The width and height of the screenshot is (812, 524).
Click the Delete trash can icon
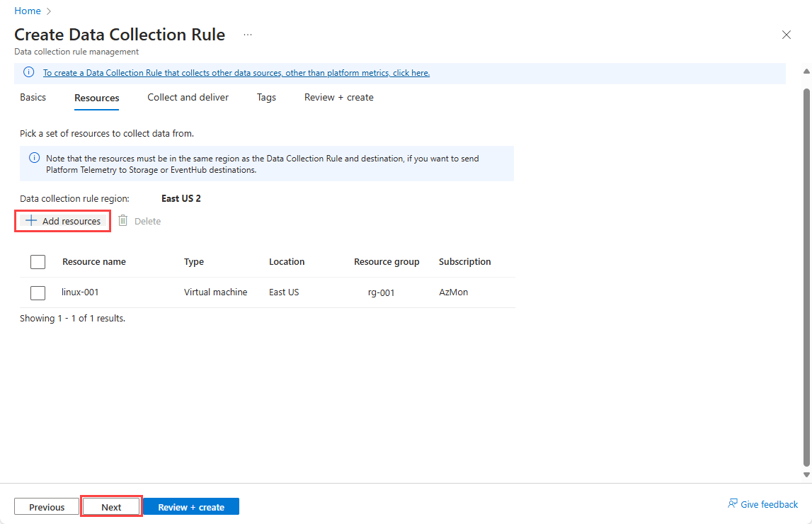pos(122,221)
